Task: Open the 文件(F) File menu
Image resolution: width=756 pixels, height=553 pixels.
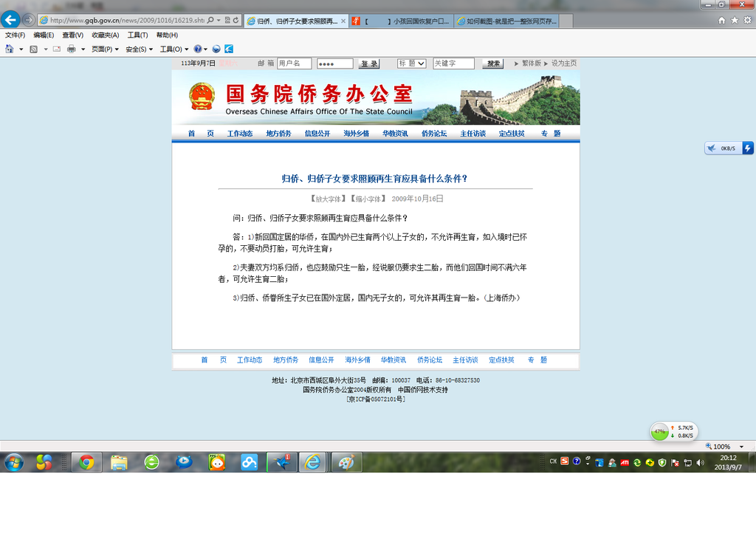Action: tap(15, 35)
